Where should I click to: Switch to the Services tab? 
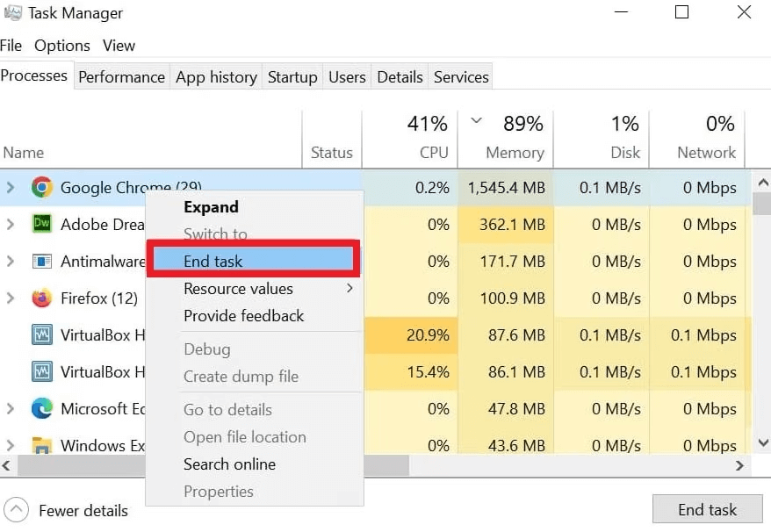coord(460,76)
